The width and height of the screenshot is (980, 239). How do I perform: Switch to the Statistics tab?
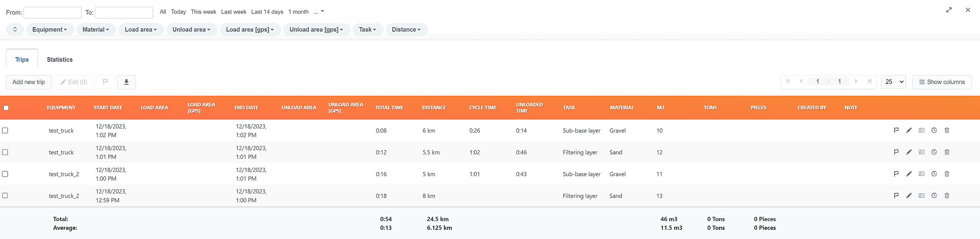point(60,60)
